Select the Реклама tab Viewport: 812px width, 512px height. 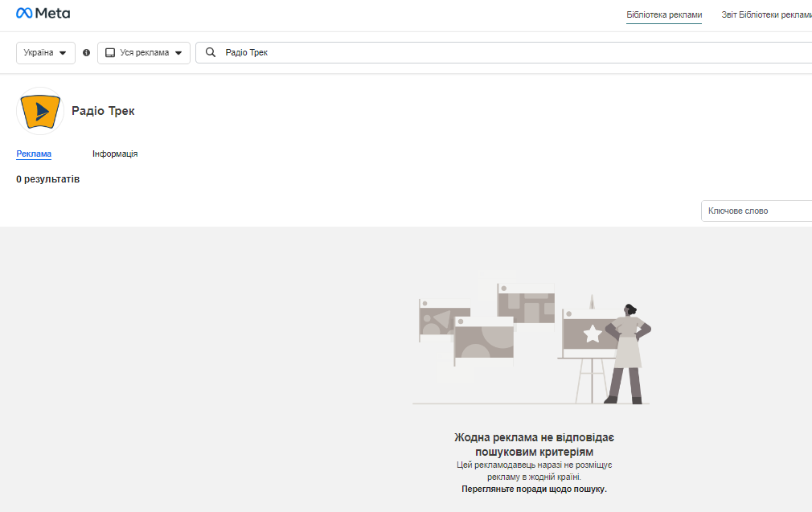point(34,154)
